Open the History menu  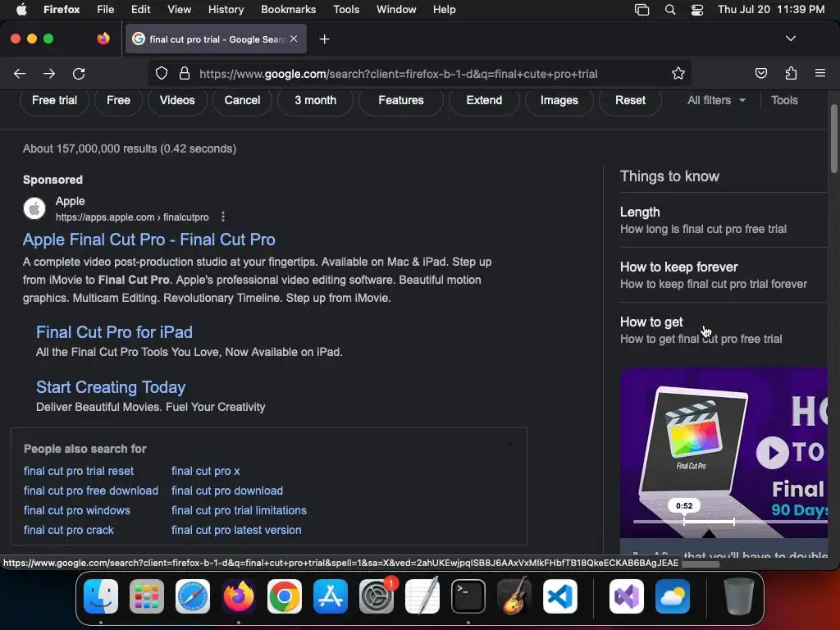click(226, 10)
